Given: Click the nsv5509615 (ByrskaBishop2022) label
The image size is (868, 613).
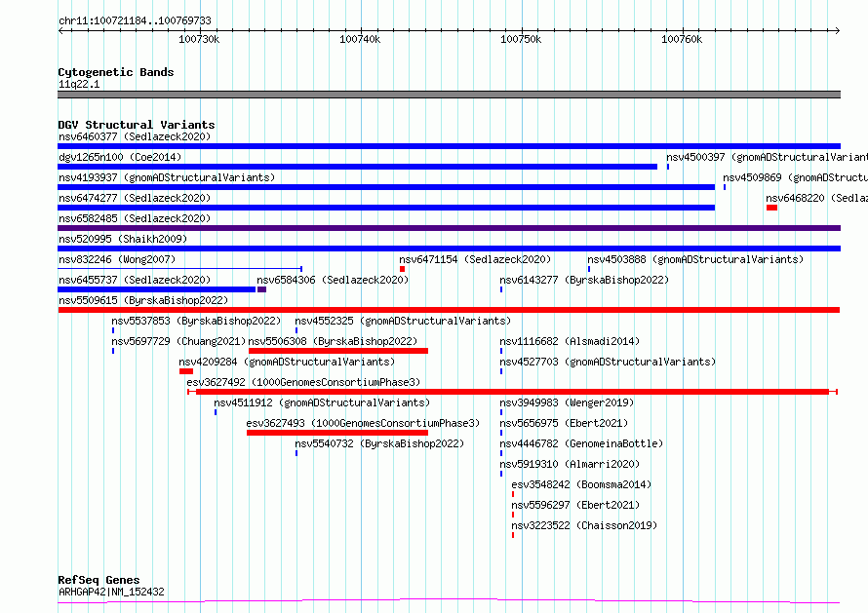Looking at the screenshot, I should pyautogui.click(x=143, y=300).
